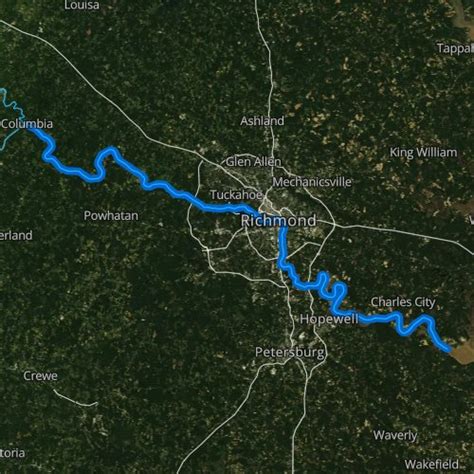Select the Tuckahoe label
Image resolution: width=474 pixels, height=474 pixels.
(x=236, y=195)
